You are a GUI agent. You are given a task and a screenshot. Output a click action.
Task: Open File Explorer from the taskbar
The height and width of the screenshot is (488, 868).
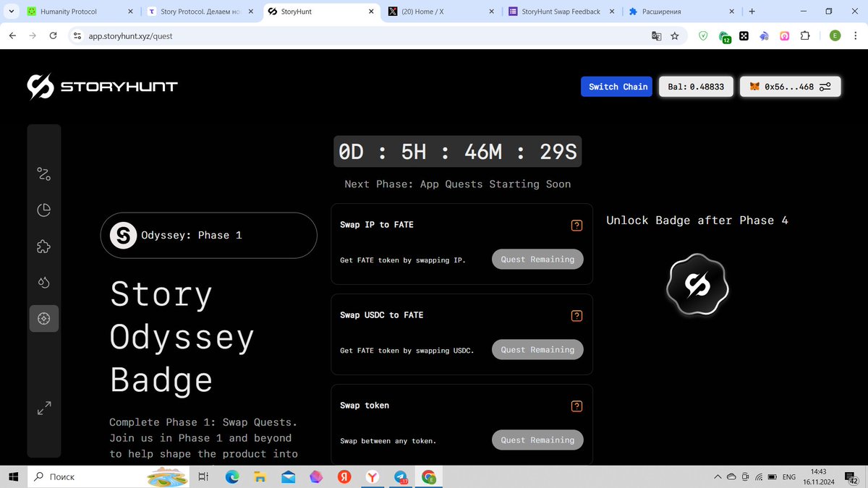click(260, 477)
